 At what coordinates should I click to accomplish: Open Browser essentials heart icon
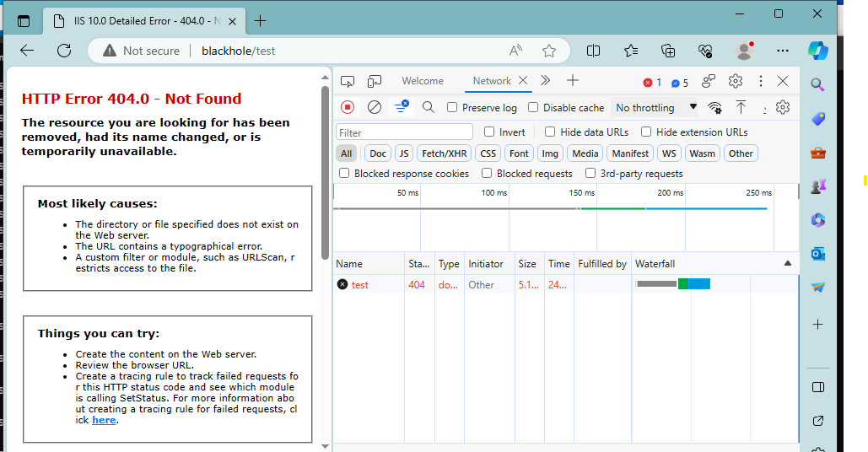point(705,51)
